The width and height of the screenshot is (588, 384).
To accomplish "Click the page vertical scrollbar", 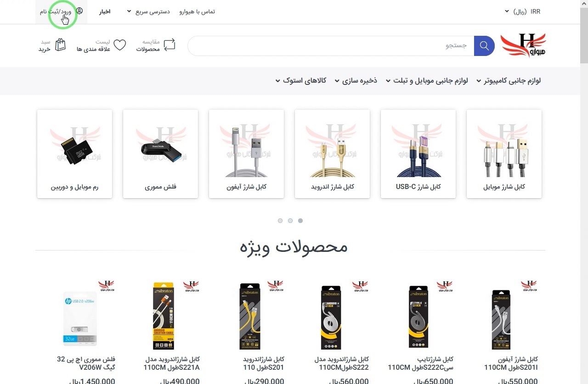I will tap(584, 192).
